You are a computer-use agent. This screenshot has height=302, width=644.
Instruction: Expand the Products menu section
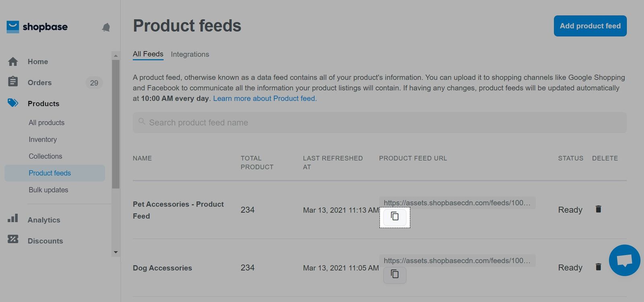(x=43, y=103)
